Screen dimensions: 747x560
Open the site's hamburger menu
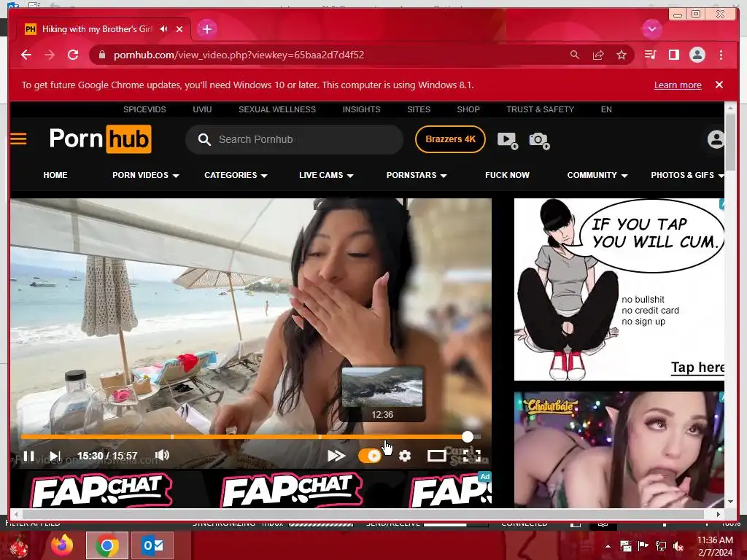18,139
